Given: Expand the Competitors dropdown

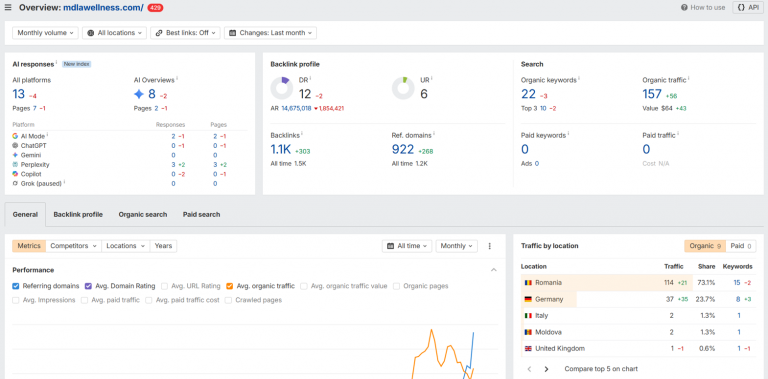Looking at the screenshot, I should point(73,246).
